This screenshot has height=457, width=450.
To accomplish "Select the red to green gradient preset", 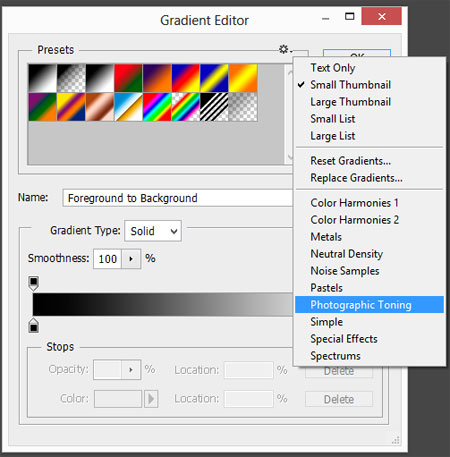I will [x=128, y=78].
